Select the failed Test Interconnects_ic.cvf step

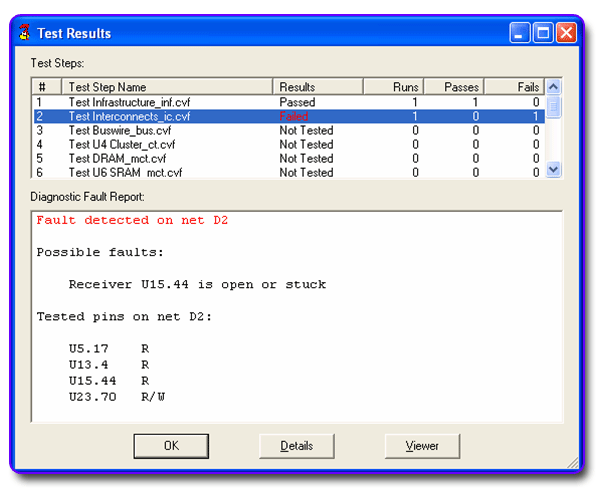tap(289, 116)
